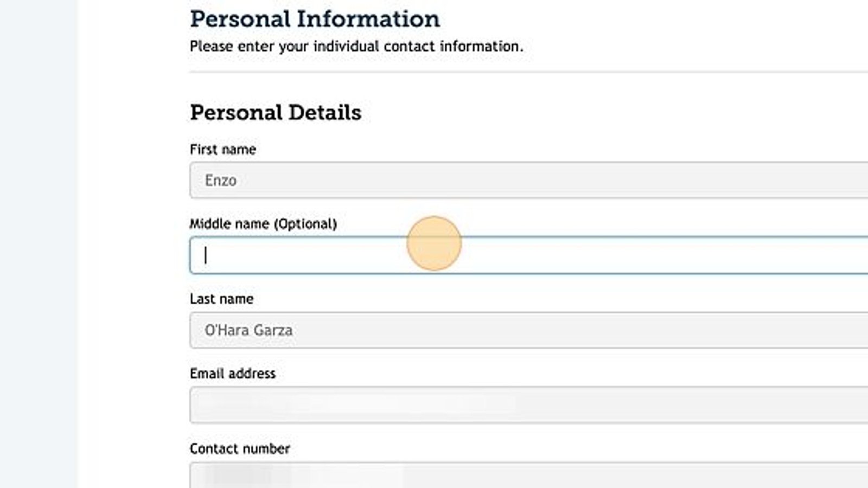
Task: Select the 'First name' field label
Action: point(223,149)
